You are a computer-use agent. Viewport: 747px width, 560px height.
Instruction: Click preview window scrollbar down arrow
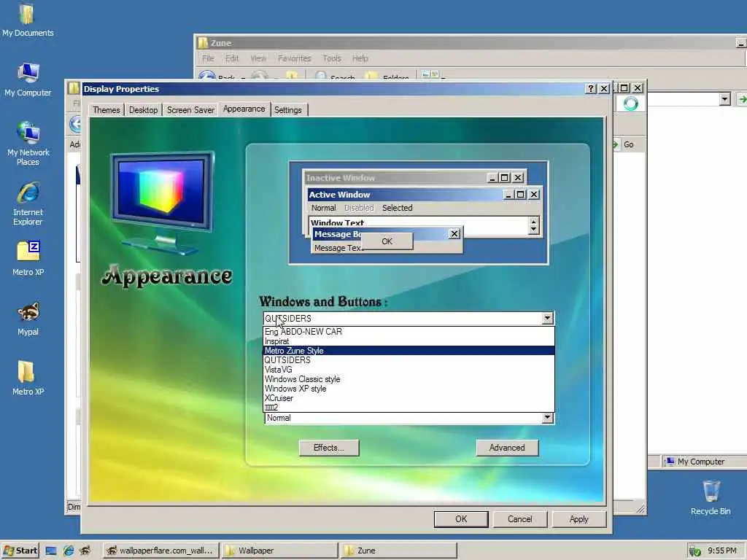tap(533, 230)
